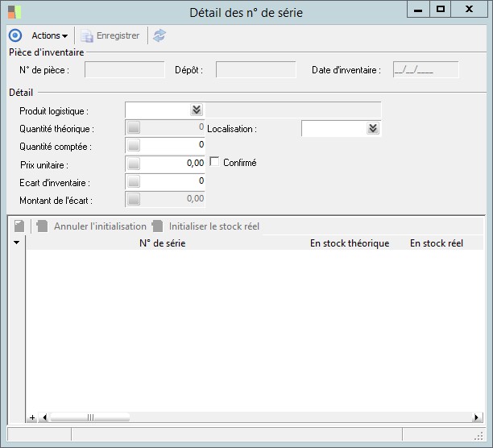Open the Actions dropdown menu

pos(50,35)
